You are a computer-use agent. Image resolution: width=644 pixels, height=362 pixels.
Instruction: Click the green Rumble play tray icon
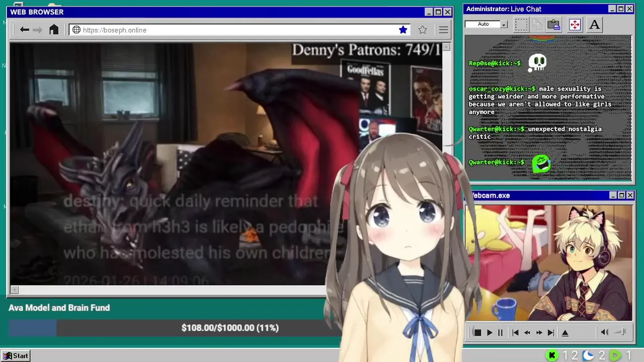pos(616,355)
